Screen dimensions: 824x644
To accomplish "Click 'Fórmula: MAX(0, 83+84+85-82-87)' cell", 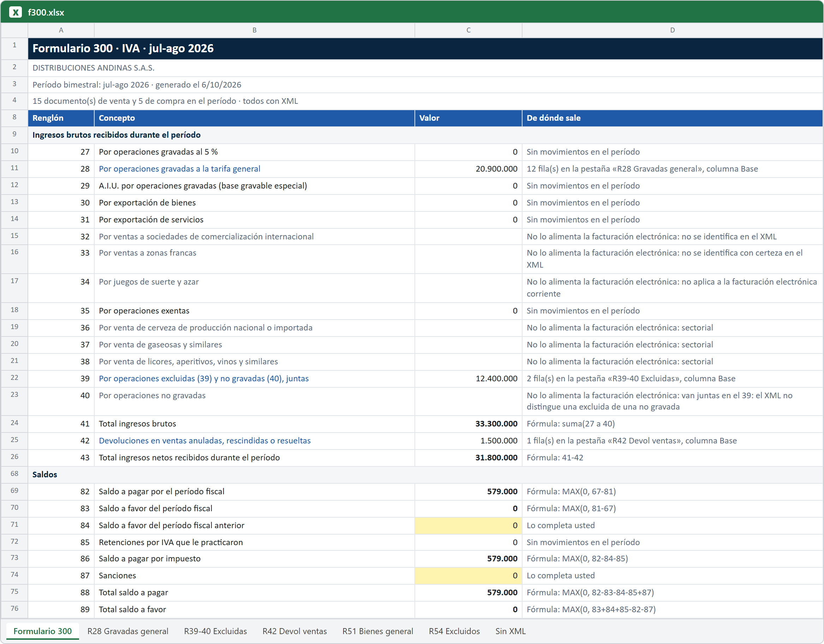I will pos(672,609).
